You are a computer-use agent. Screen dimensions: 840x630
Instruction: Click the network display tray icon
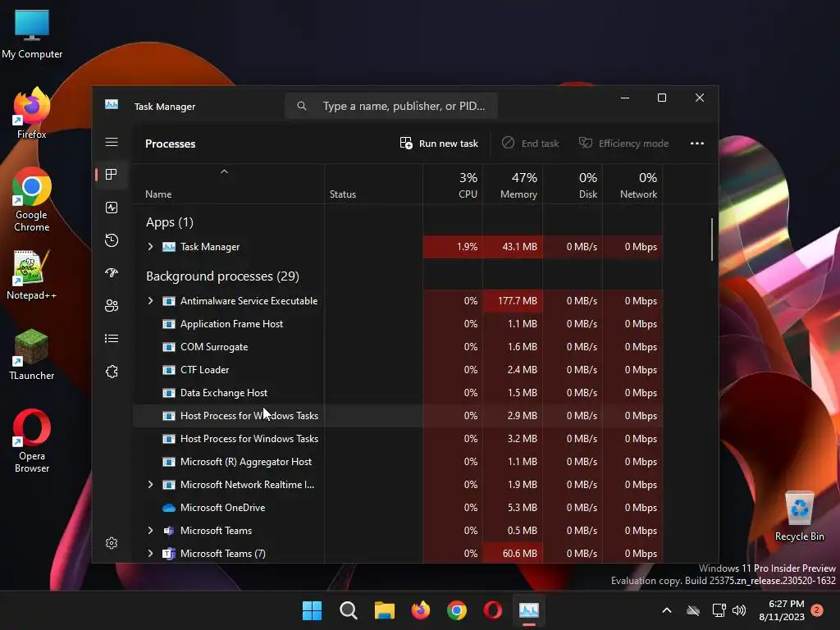click(719, 610)
